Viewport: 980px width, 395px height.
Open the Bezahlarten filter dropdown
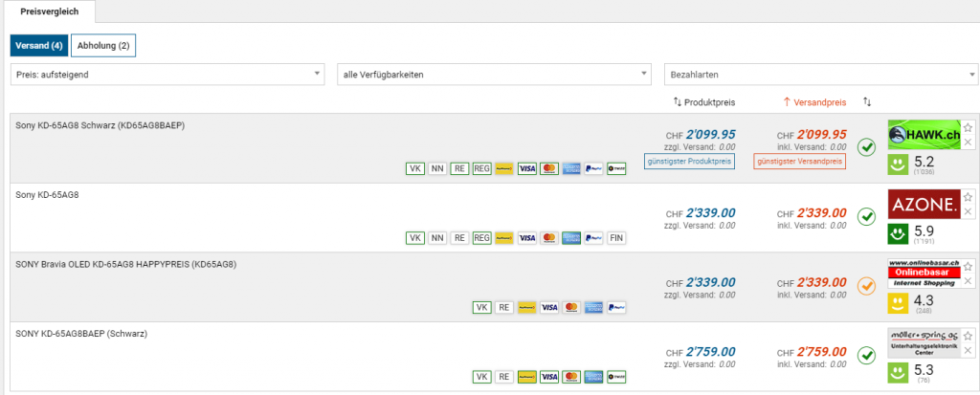(x=821, y=74)
